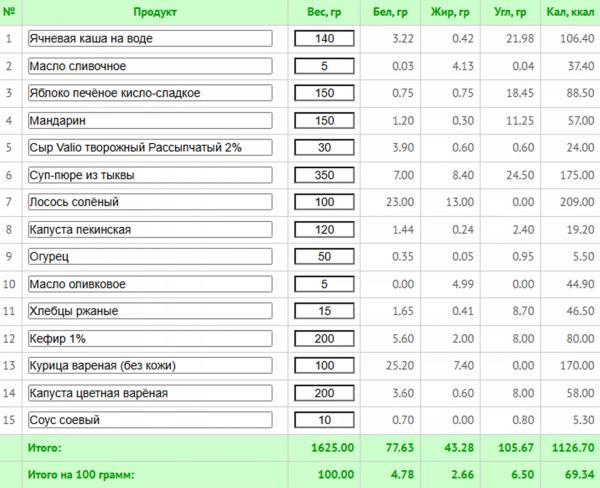Click the 'Масло сливочное' product field
Viewport: 600px width, 488px height.
click(x=150, y=66)
